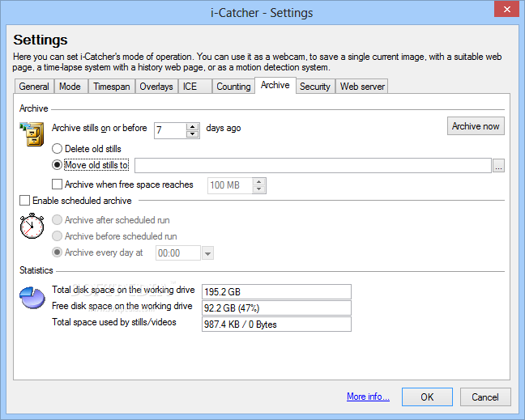Open the Overlays tab
Screen dimensions: 525x420
pyautogui.click(x=156, y=87)
